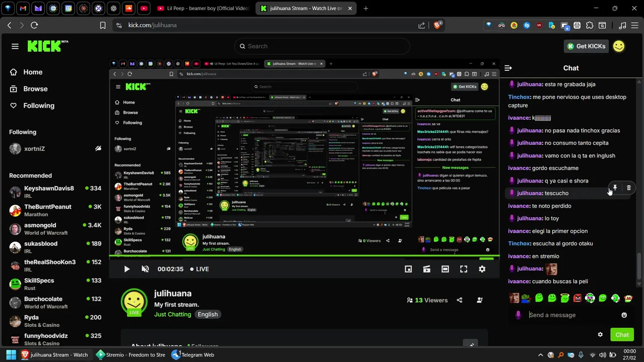Screen dimensions: 644x362
Task: Open SkillSpecs recommended channel
Action: (55, 284)
